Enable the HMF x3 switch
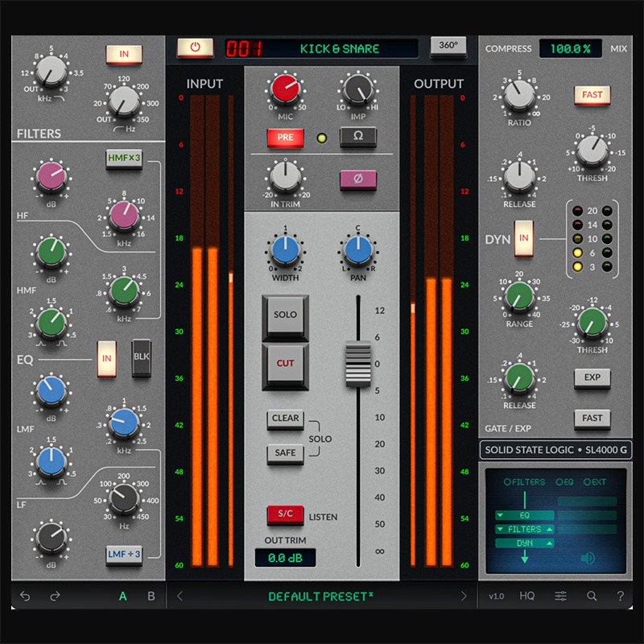This screenshot has height=644, width=644. pos(124,159)
